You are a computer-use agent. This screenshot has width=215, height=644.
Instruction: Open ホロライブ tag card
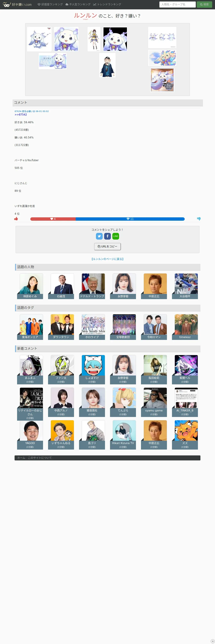pyautogui.click(x=92, y=327)
